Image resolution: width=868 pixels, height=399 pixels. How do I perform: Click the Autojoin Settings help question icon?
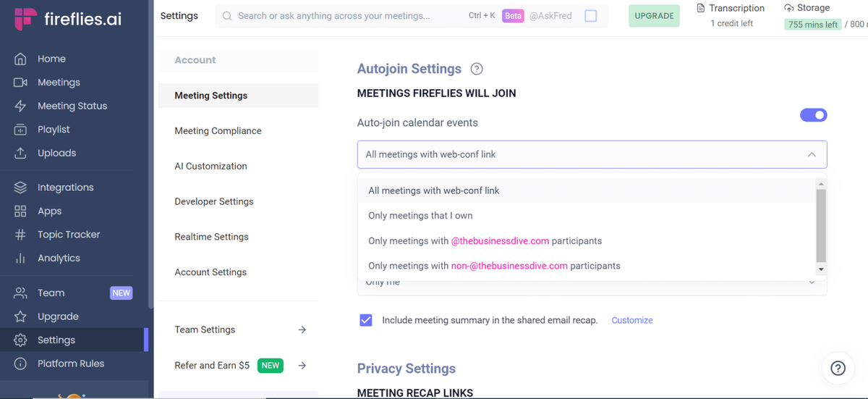pos(476,70)
